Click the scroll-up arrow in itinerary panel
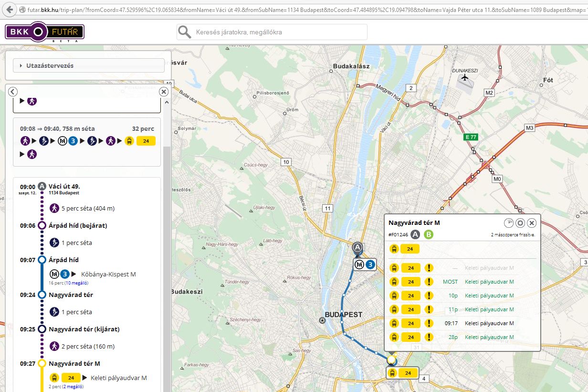The width and height of the screenshot is (588, 392). pyautogui.click(x=167, y=102)
